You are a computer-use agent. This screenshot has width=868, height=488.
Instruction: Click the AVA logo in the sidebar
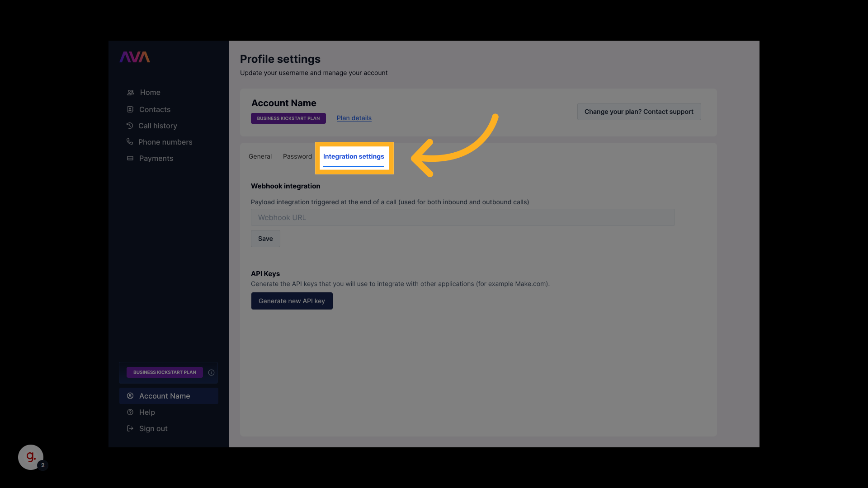(x=135, y=57)
